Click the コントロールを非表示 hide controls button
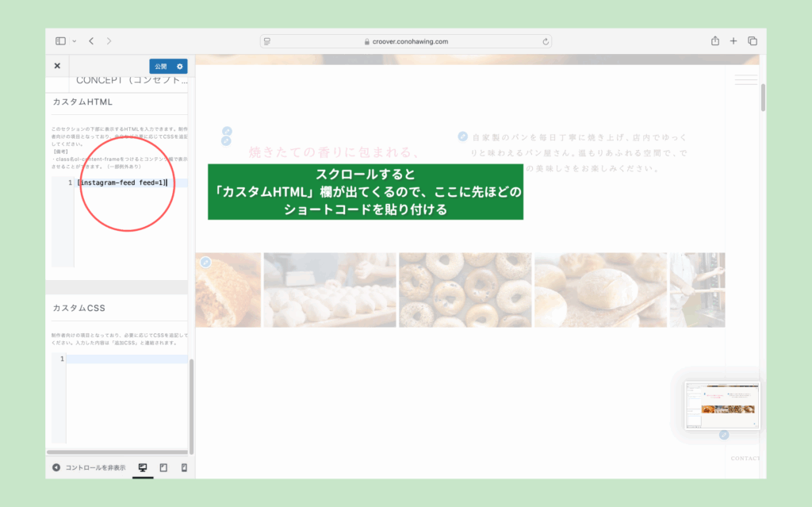Image resolution: width=812 pixels, height=507 pixels. [89, 467]
